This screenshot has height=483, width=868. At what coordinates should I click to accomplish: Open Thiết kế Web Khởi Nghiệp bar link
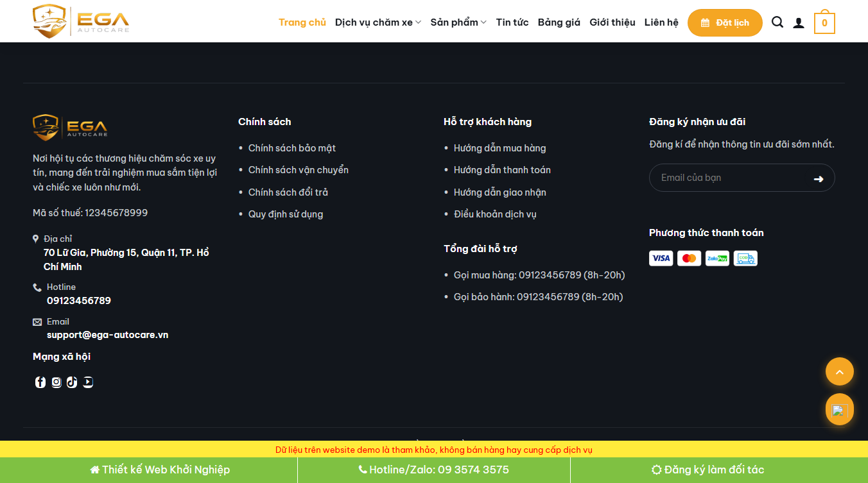pyautogui.click(x=160, y=470)
